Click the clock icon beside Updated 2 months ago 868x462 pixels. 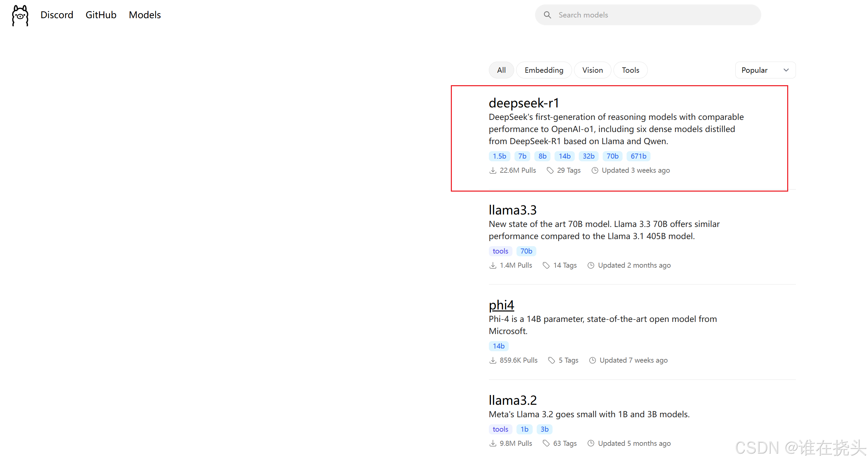click(591, 266)
